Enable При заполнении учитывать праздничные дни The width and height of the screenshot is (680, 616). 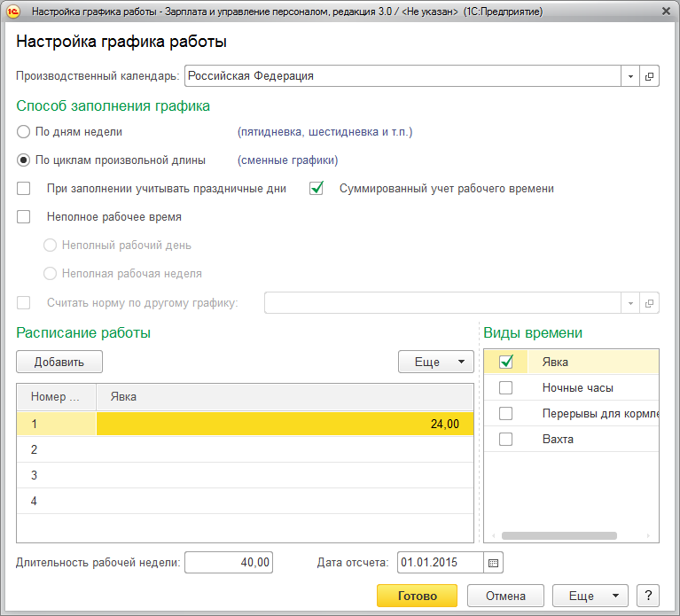pos(24,188)
